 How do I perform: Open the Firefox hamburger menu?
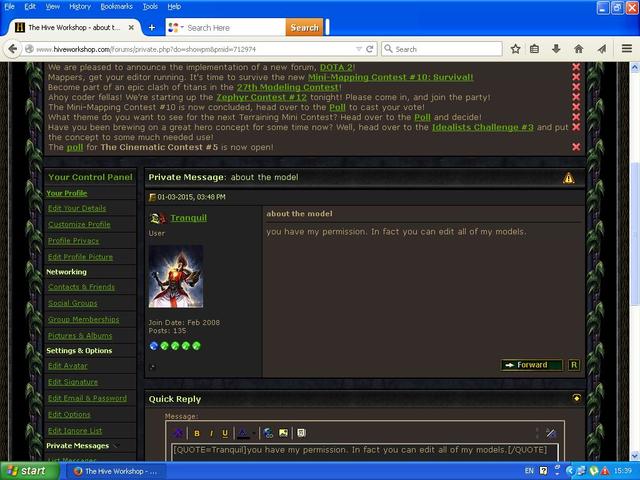click(x=627, y=49)
